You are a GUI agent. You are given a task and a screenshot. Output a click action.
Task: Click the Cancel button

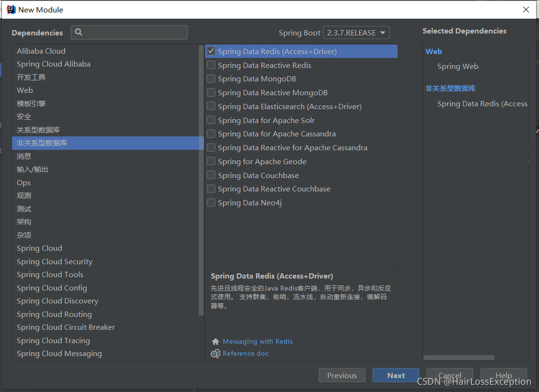pos(450,376)
